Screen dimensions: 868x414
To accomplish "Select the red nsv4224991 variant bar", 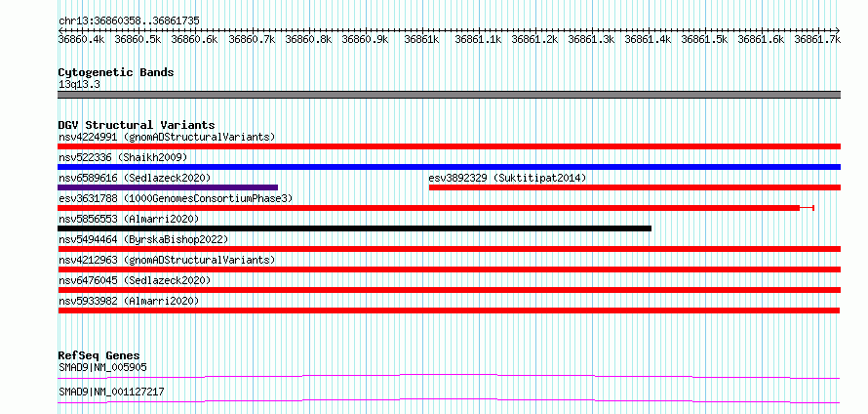I will click(x=449, y=146).
